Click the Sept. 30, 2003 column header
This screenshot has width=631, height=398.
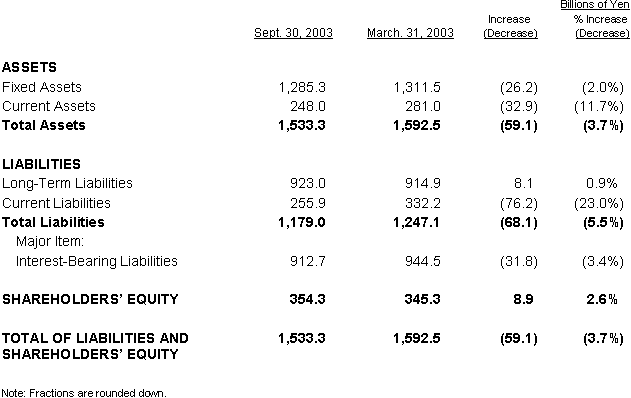pos(293,33)
